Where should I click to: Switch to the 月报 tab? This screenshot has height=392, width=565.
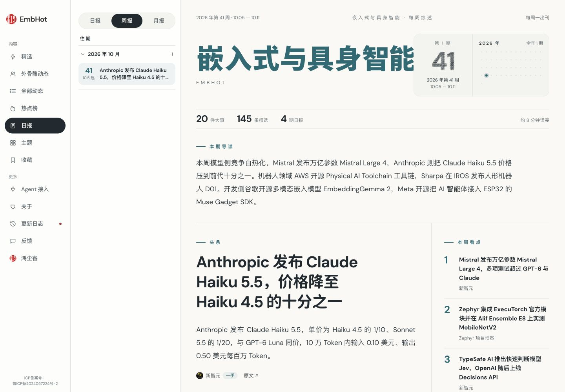pyautogui.click(x=159, y=21)
